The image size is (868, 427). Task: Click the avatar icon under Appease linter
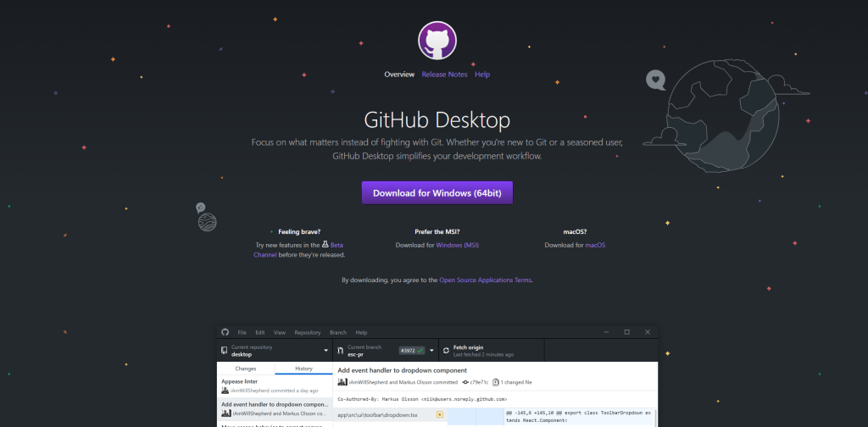pyautogui.click(x=225, y=391)
